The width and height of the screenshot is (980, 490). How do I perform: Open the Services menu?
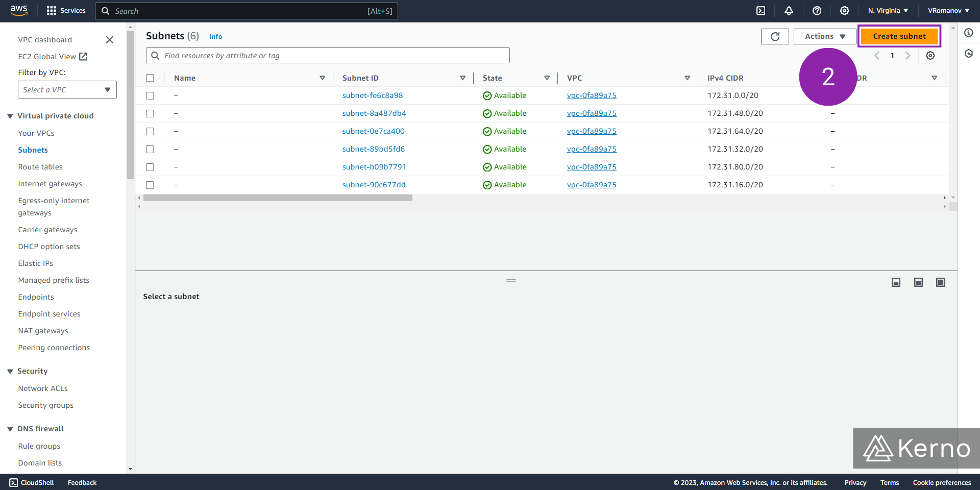click(66, 10)
